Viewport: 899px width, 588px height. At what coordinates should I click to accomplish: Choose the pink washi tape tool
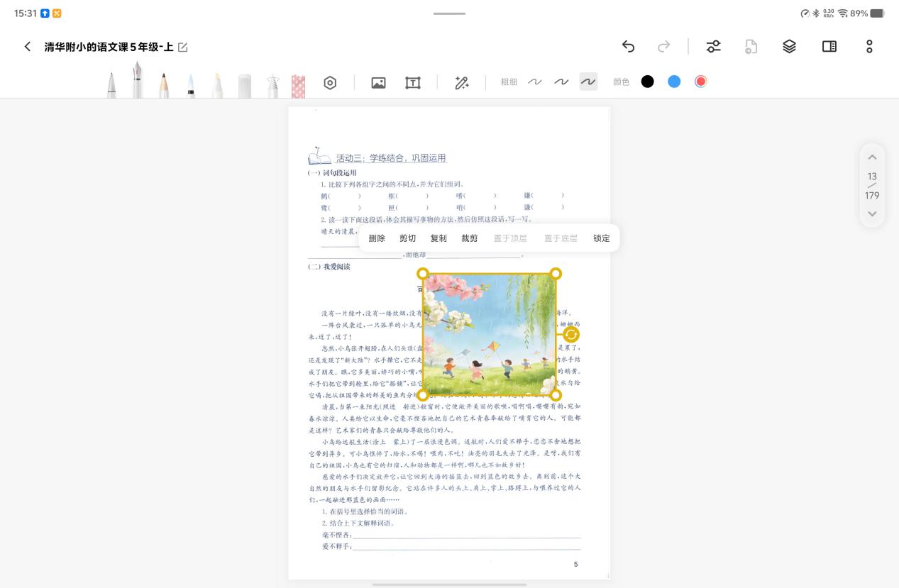pos(298,86)
